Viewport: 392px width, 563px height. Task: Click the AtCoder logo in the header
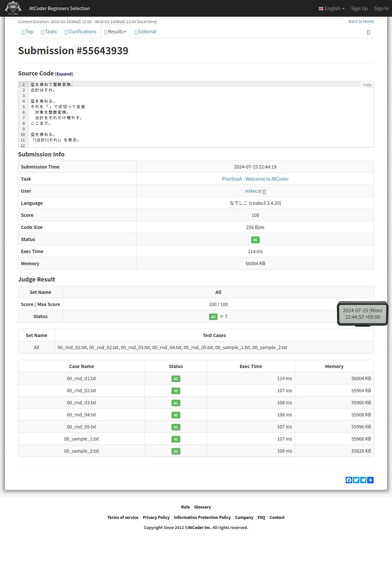(x=13, y=8)
